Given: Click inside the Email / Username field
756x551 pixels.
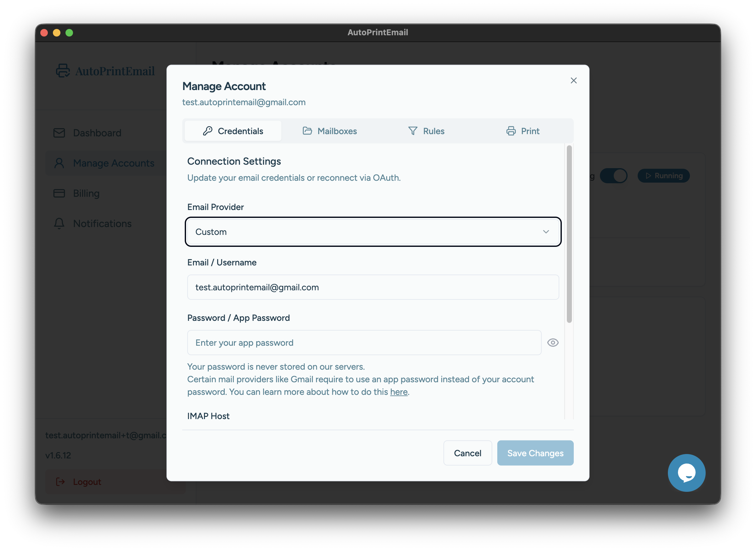Looking at the screenshot, I should [x=373, y=287].
